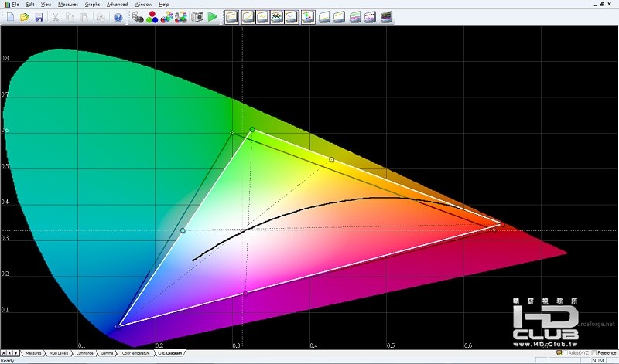
Task: Open the Advanced menu
Action: [x=118, y=5]
